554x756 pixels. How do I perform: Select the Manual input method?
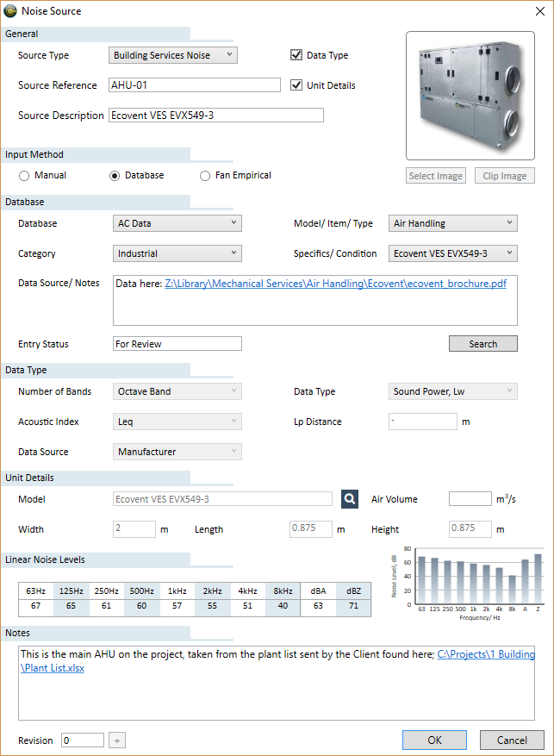[25, 176]
